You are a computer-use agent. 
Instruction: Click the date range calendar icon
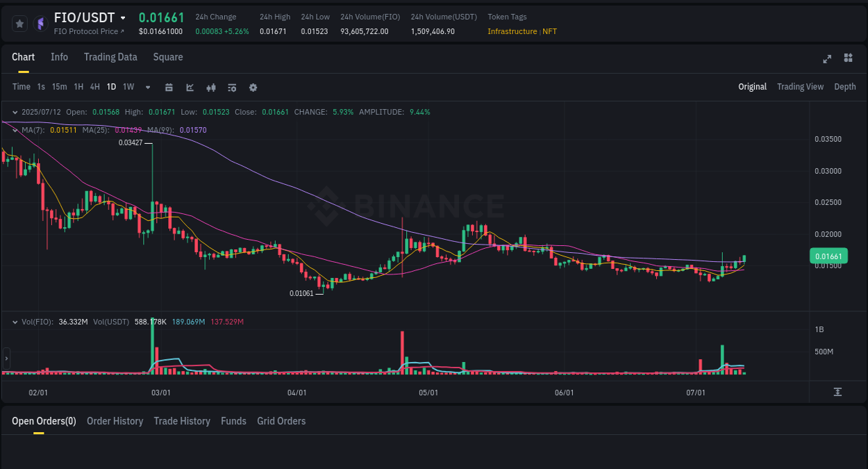(169, 87)
